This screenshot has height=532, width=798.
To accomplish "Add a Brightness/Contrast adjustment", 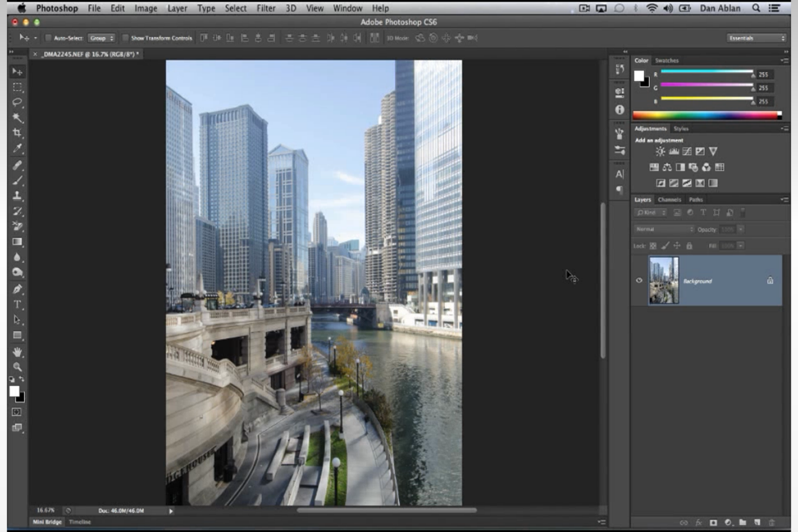I will 660,151.
